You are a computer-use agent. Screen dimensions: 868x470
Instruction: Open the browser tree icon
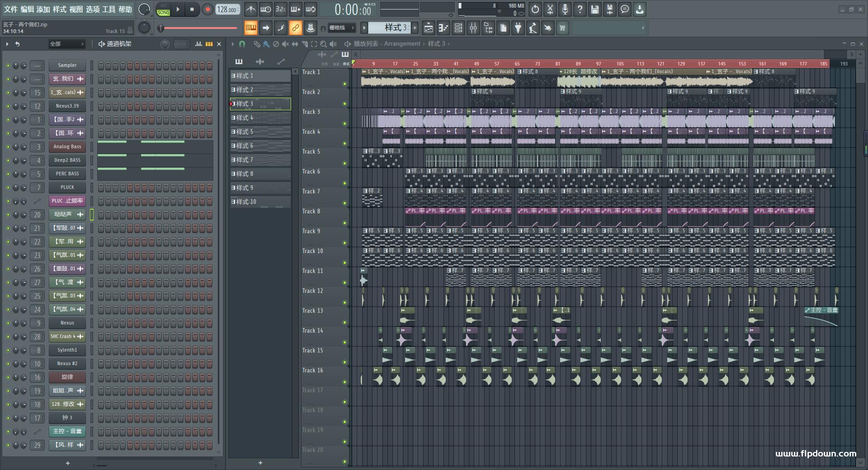[x=488, y=28]
